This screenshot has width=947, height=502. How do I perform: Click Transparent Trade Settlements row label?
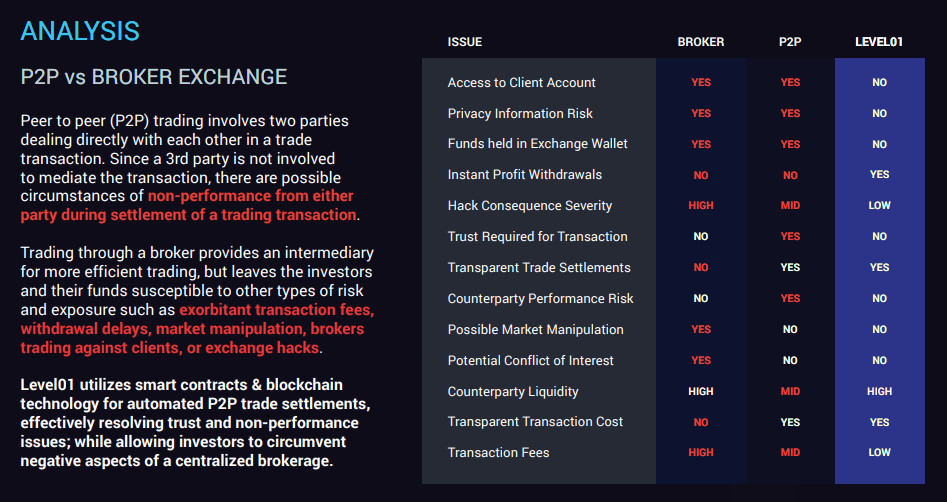point(539,268)
